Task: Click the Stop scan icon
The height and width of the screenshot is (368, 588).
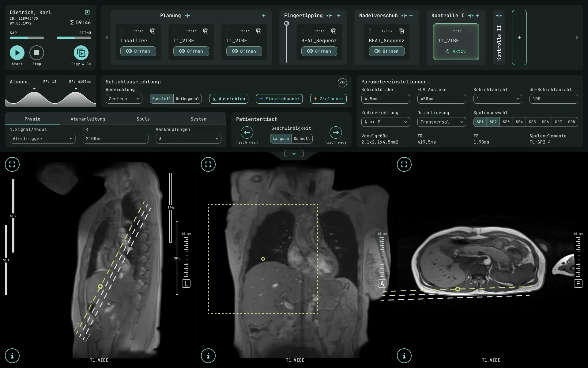Action: (37, 53)
